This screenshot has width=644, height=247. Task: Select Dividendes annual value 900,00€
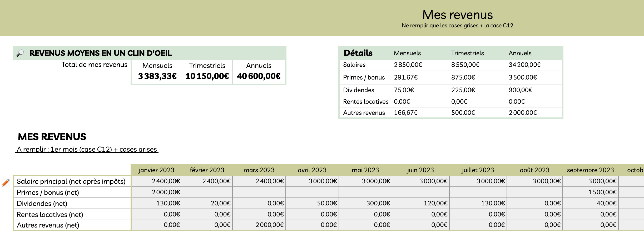coord(521,90)
